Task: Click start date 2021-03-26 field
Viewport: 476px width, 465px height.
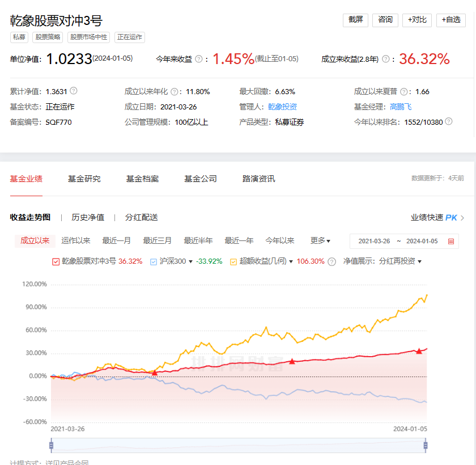Action: (x=374, y=241)
